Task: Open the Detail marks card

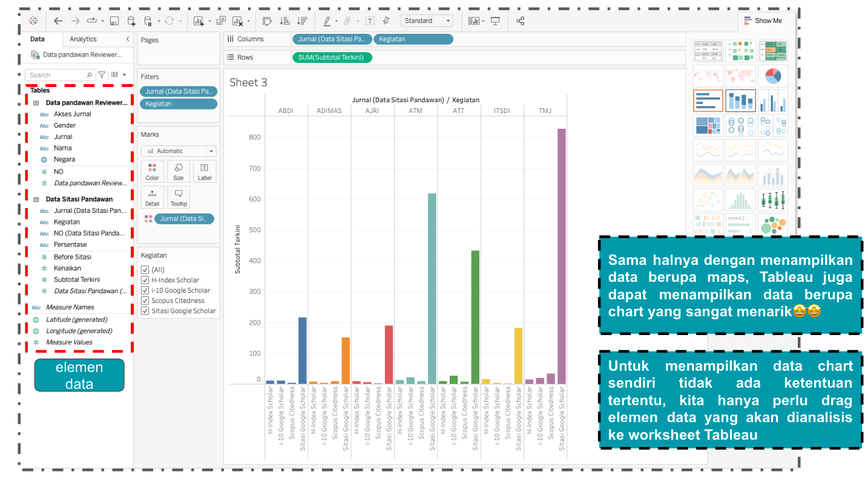Action: [153, 197]
